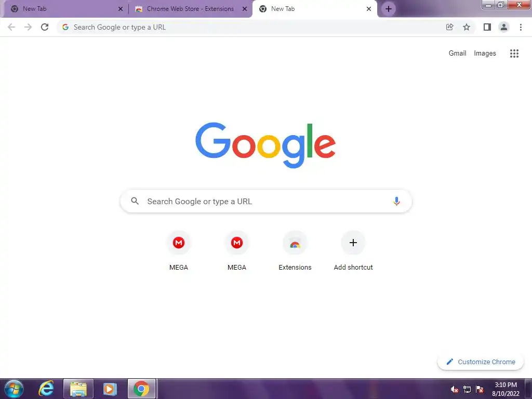Click the 'Add shortcut' label text

(x=353, y=268)
